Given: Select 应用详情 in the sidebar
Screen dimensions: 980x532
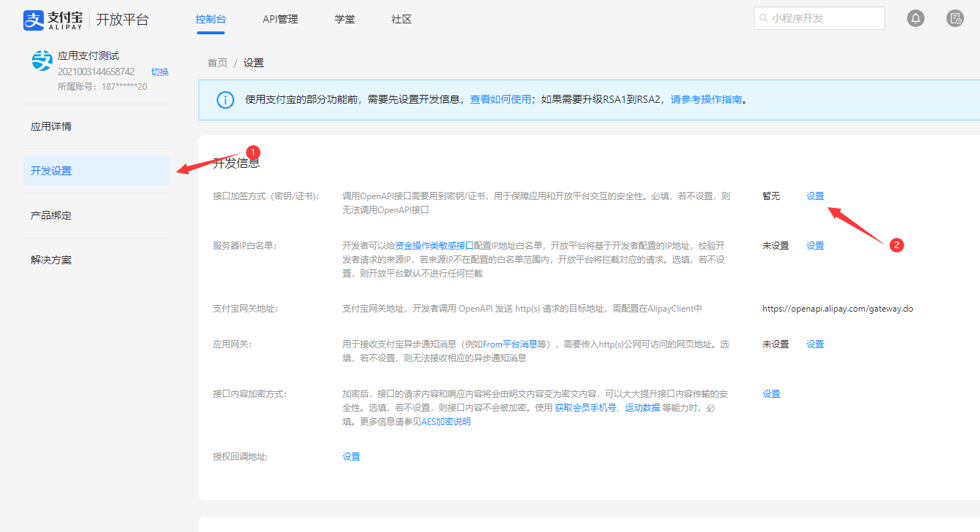Looking at the screenshot, I should tap(51, 126).
